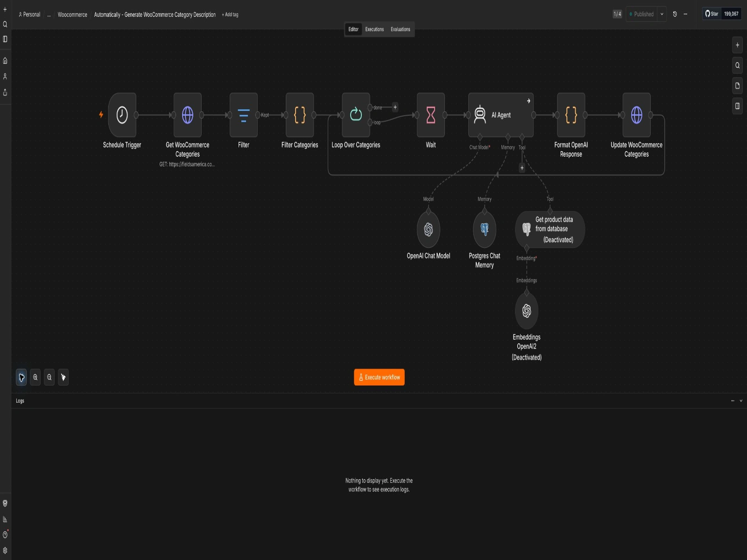Expand the dropdown next to Published
Viewport: 747px width, 560px height.
(x=662, y=14)
